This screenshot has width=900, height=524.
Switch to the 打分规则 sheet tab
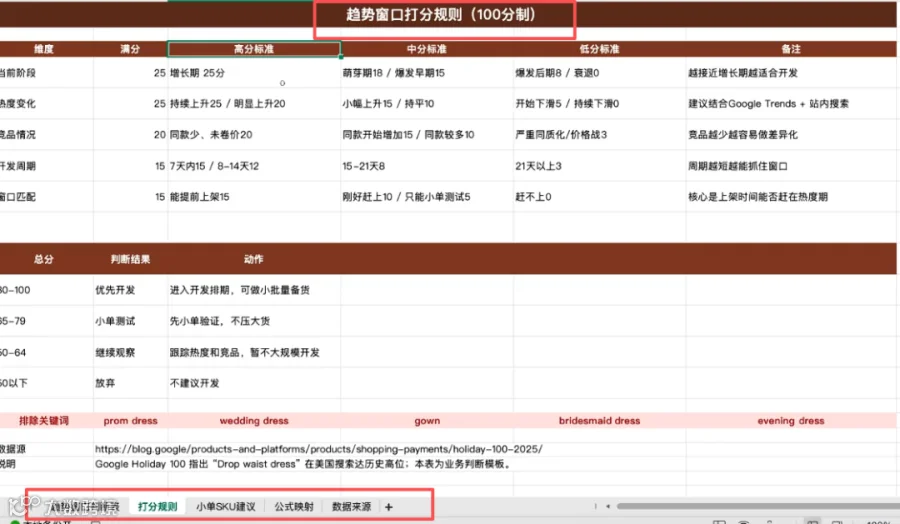coord(157,507)
